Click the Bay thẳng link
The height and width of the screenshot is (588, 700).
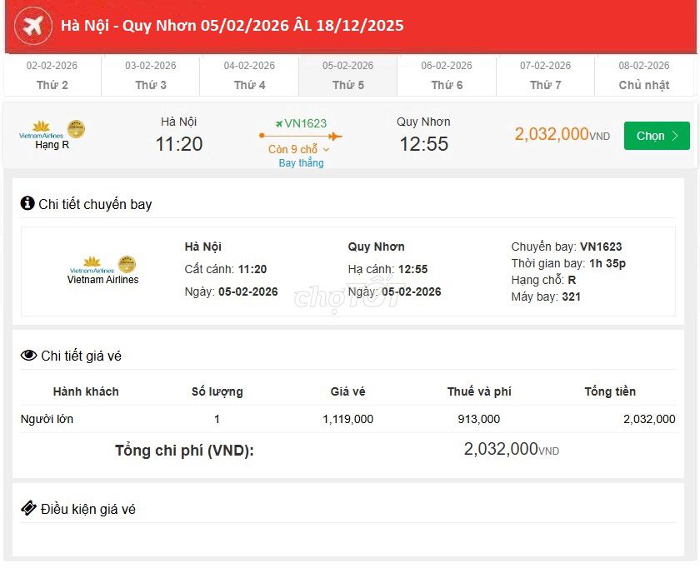pos(301,163)
